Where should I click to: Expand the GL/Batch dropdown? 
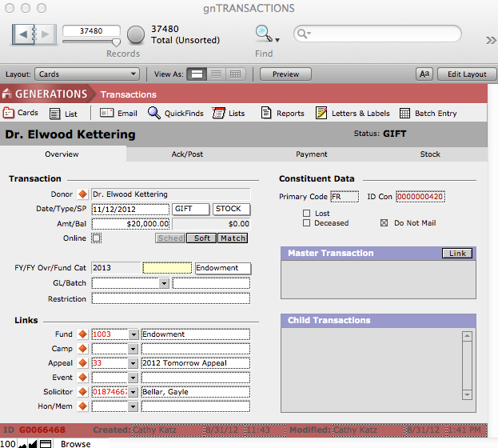[x=164, y=283]
